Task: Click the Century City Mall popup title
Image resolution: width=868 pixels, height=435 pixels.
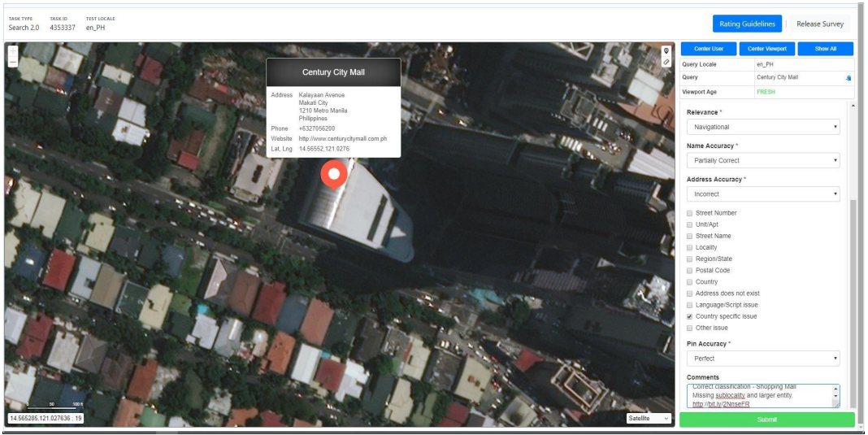Action: click(333, 72)
